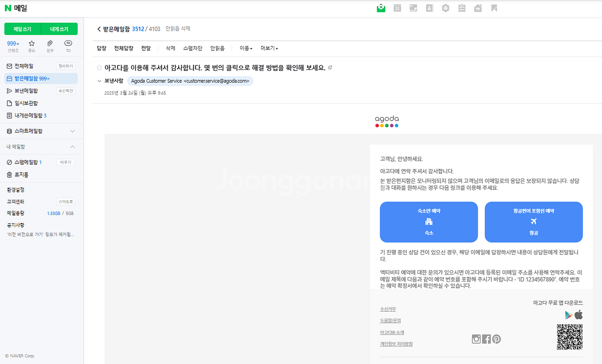Collapse the 보낸사람 sender details chevron
The height and width of the screenshot is (364, 602).
tap(99, 81)
